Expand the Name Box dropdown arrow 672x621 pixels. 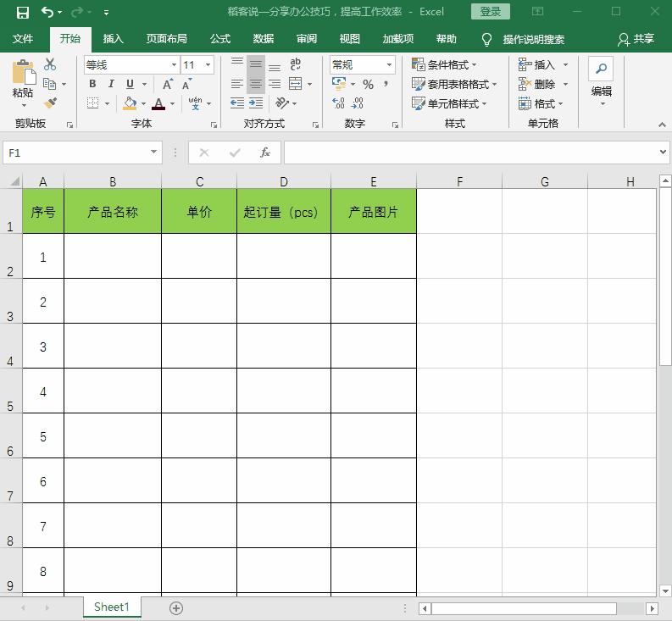153,152
